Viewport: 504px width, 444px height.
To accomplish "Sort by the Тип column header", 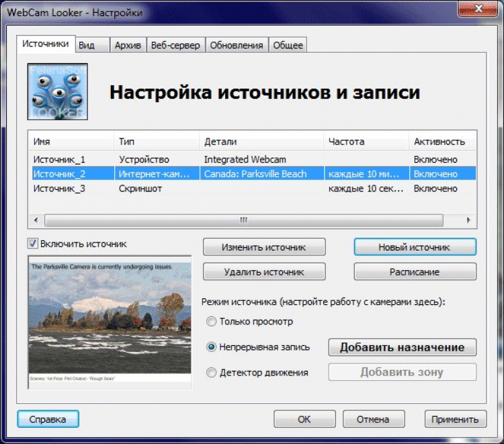I will coord(157,141).
